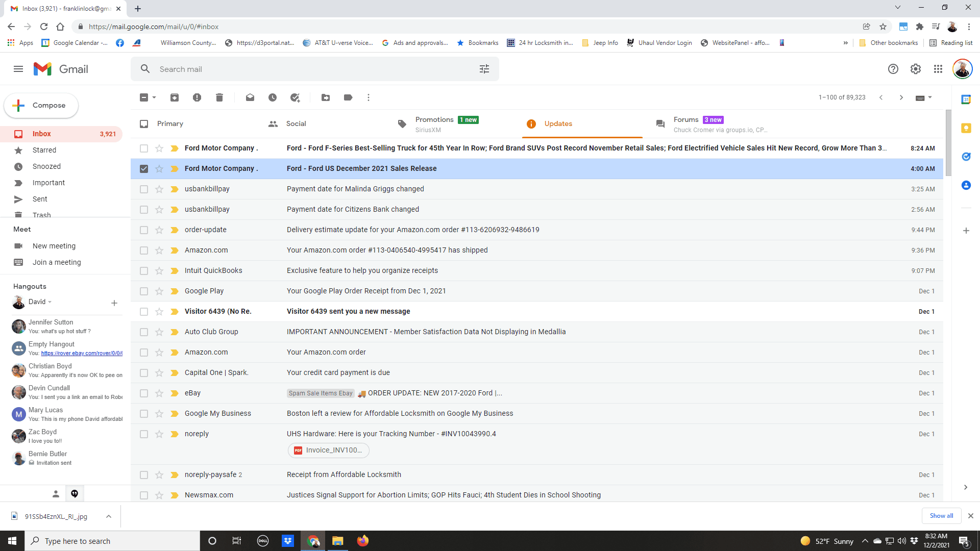
Task: Archive the selected email
Action: [175, 97]
